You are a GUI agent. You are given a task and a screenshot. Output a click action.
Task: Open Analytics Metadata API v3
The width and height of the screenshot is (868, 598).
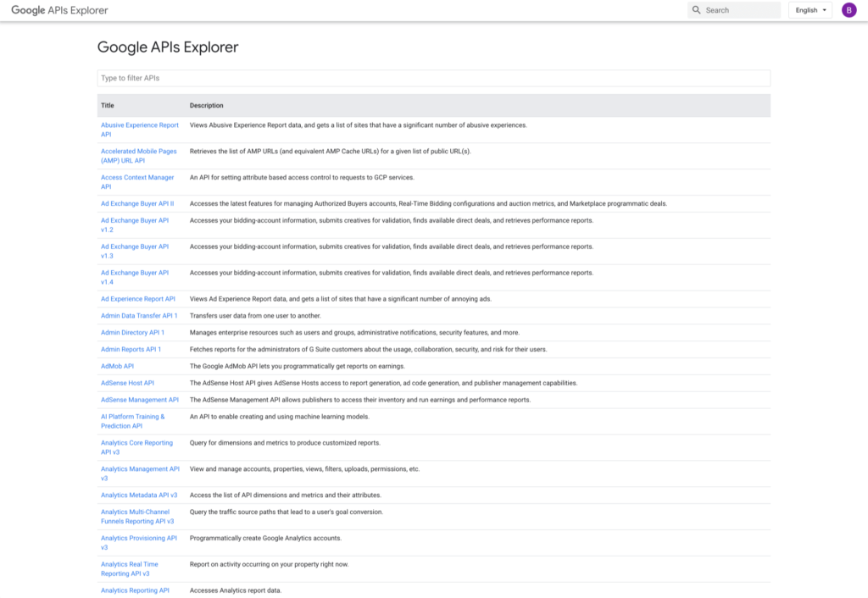(138, 495)
